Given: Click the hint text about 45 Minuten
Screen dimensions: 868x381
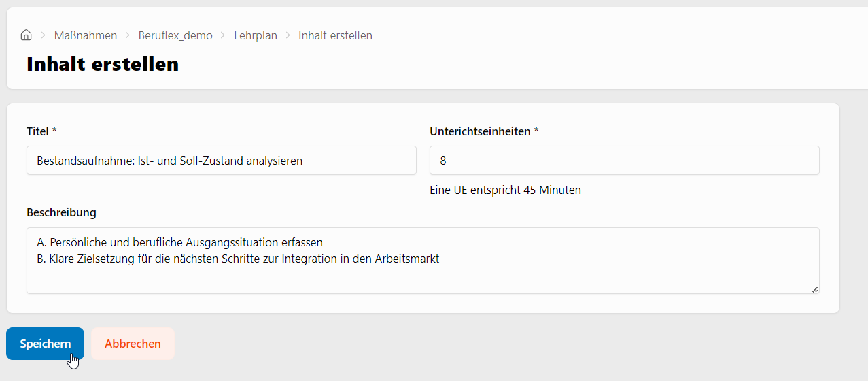Looking at the screenshot, I should click(x=505, y=190).
